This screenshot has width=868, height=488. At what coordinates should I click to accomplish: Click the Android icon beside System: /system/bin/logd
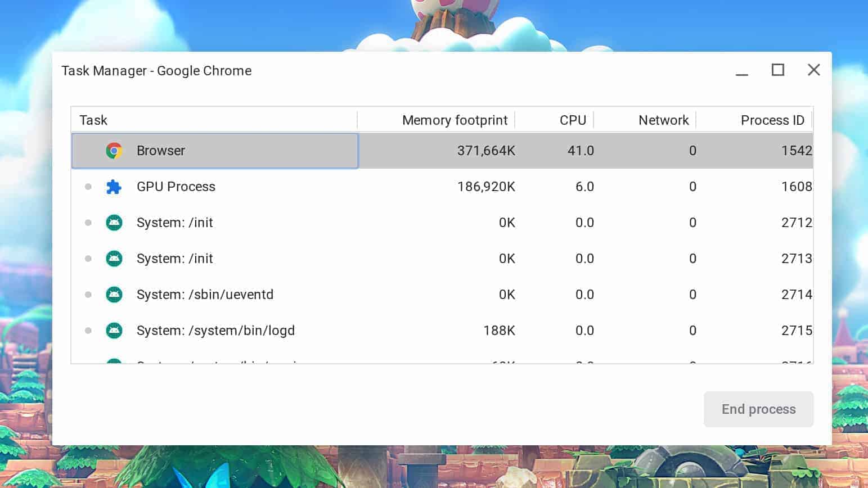click(x=114, y=331)
